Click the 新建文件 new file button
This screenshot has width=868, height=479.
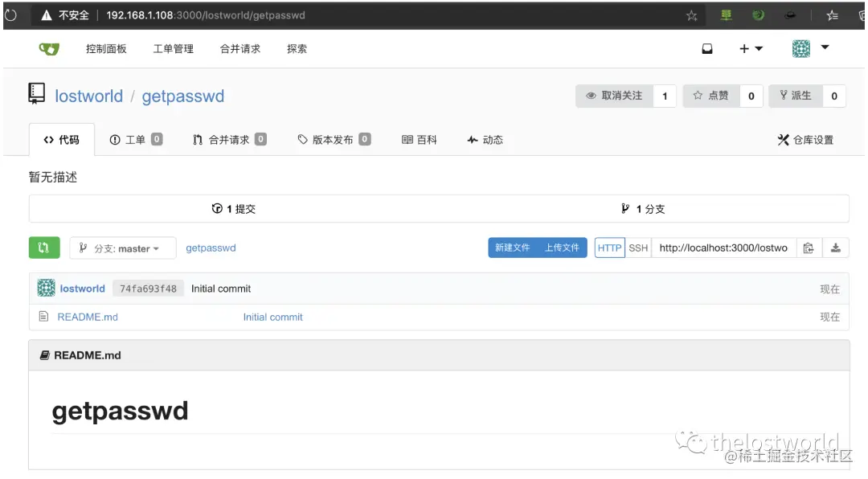pos(512,248)
